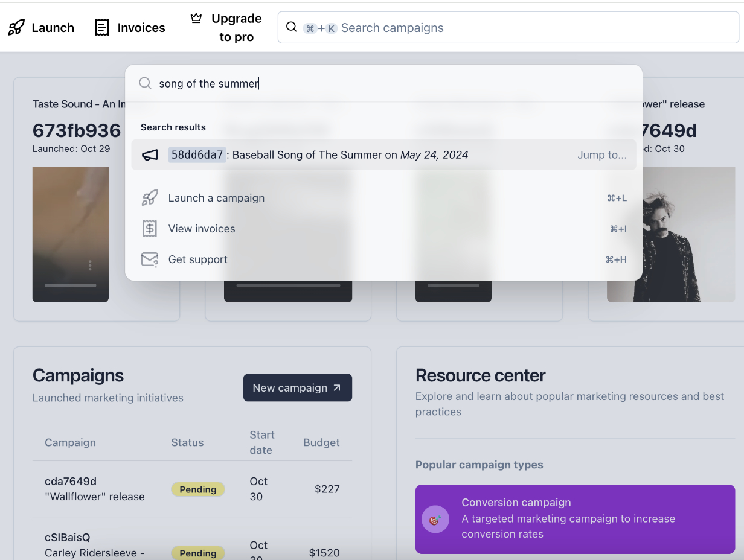Click the dollar receipt icon beside View invoices

pyautogui.click(x=149, y=228)
